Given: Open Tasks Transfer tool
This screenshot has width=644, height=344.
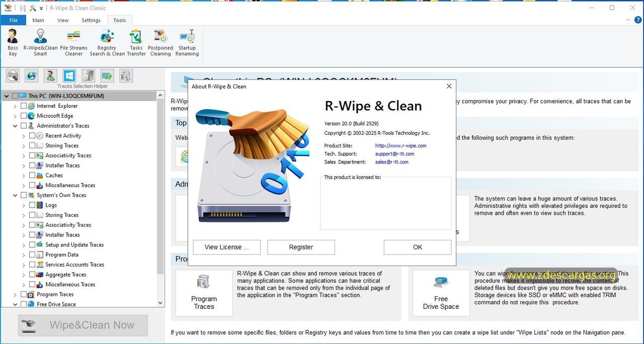Looking at the screenshot, I should 136,42.
